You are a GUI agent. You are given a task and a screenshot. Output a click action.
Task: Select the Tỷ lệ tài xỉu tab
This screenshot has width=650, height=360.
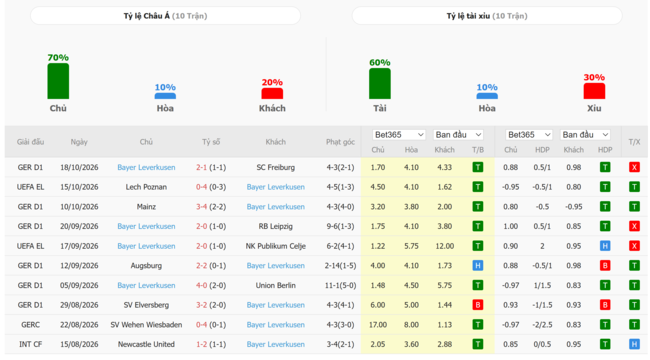(487, 16)
